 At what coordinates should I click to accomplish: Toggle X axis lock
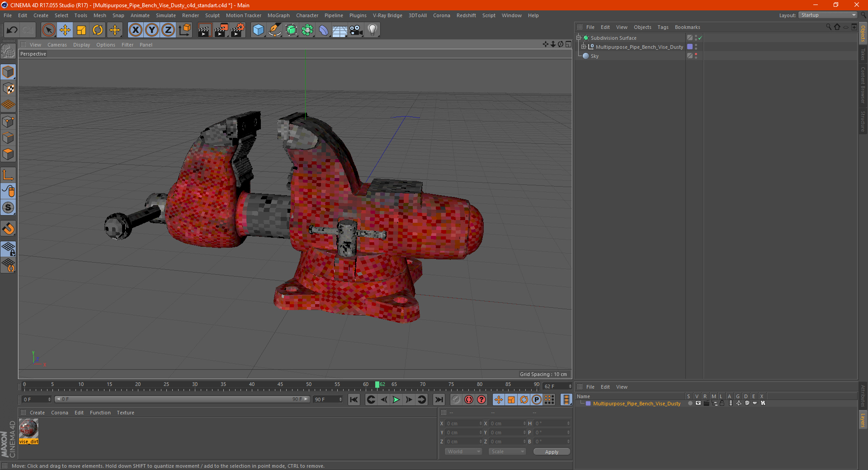click(135, 30)
